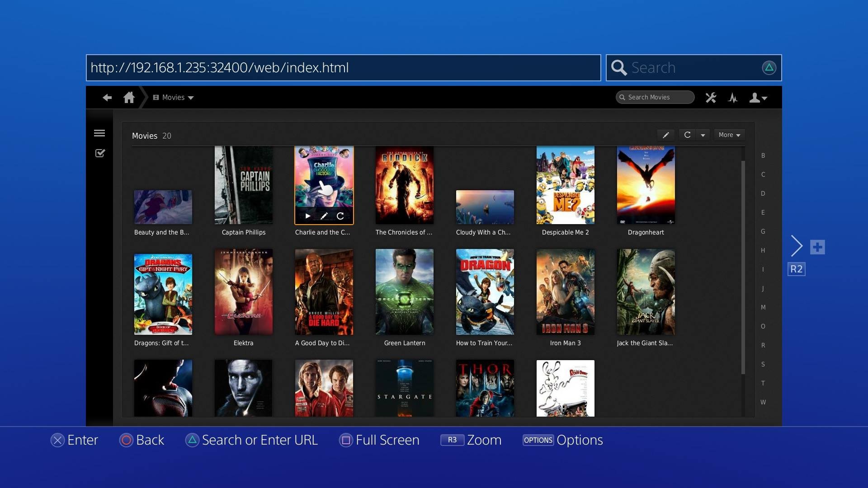Edit Charlie and the Chocolate Factory via pencil overlay
The height and width of the screenshot is (488, 868).
coord(324,216)
